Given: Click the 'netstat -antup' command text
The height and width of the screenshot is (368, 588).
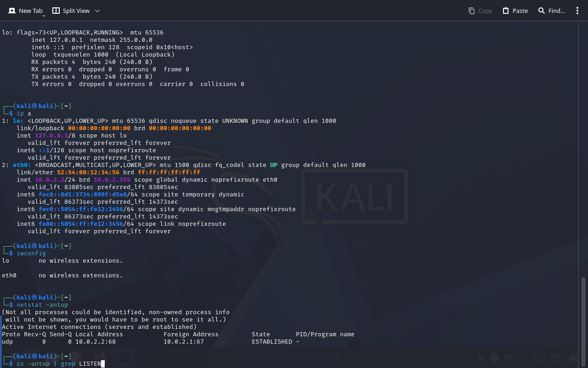Looking at the screenshot, I should [x=42, y=305].
